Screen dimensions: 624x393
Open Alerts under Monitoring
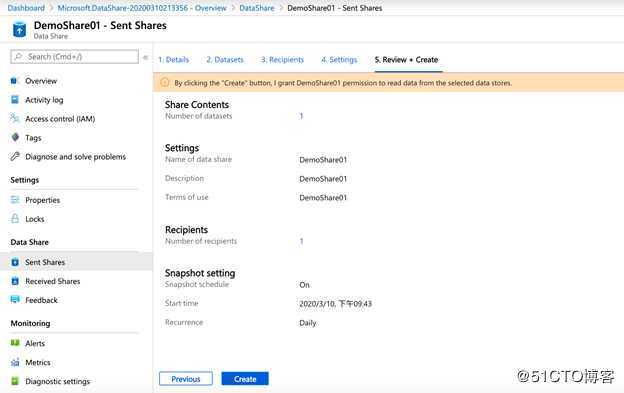click(35, 343)
